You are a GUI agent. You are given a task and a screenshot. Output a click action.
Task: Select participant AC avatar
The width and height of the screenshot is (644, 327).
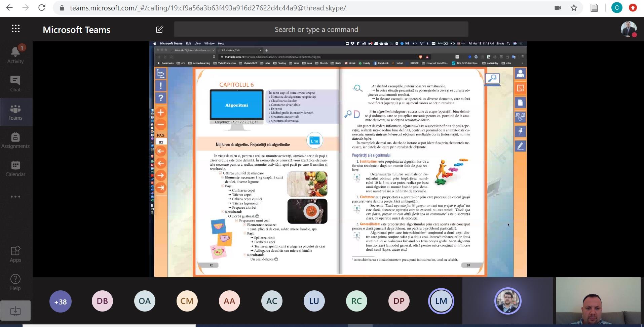point(272,301)
